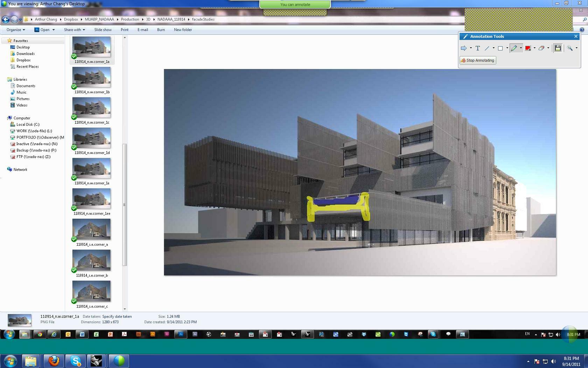Select the Backup (P:) network drive
The height and width of the screenshot is (368, 588).
(x=36, y=150)
